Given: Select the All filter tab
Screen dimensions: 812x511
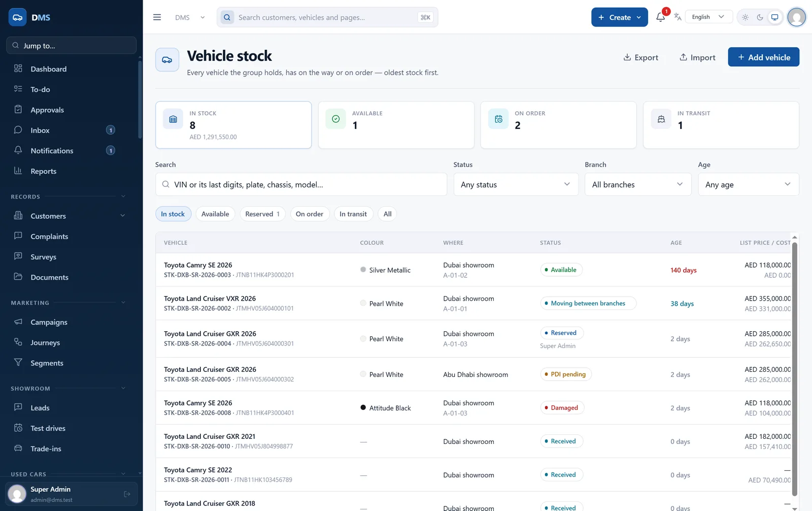Looking at the screenshot, I should point(387,214).
